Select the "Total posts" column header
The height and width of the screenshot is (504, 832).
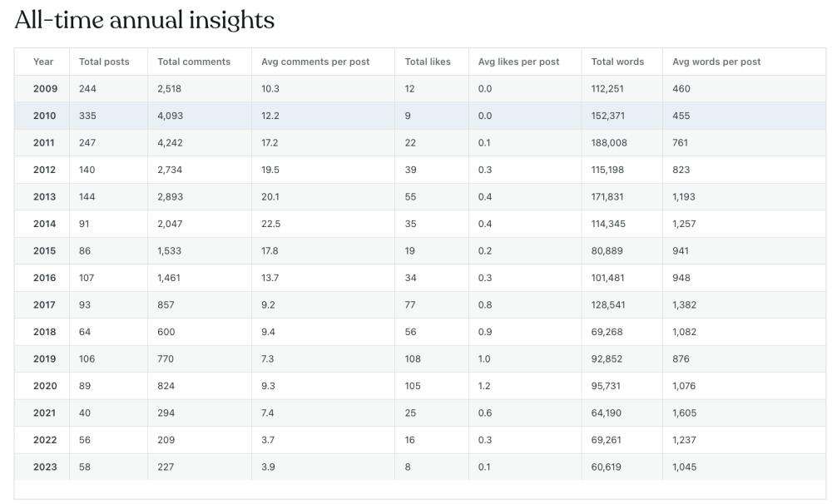pos(104,62)
